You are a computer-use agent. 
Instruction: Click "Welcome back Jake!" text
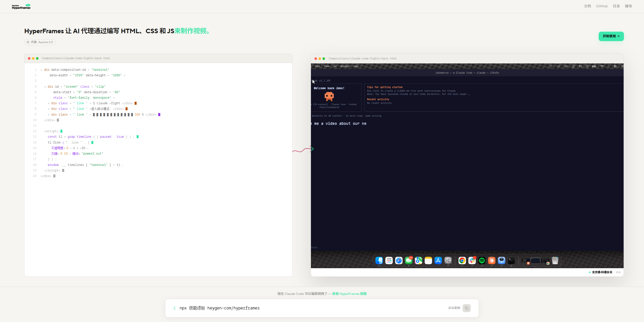click(x=329, y=88)
